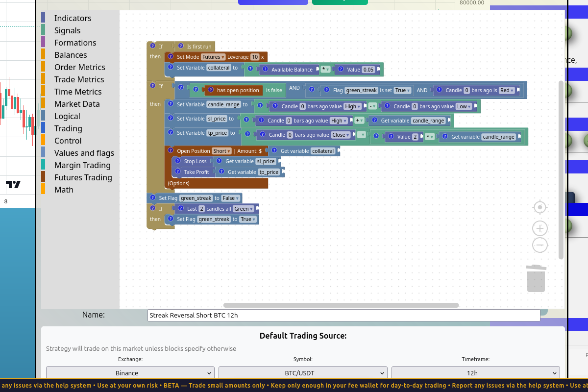The width and height of the screenshot is (588, 392).
Task: Click help icon on Value 2 block
Action: (390, 136)
